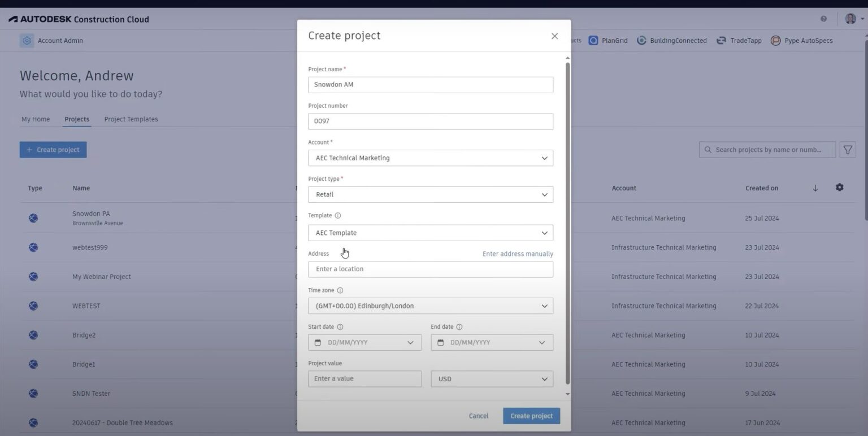Click the Template info icon

point(338,215)
